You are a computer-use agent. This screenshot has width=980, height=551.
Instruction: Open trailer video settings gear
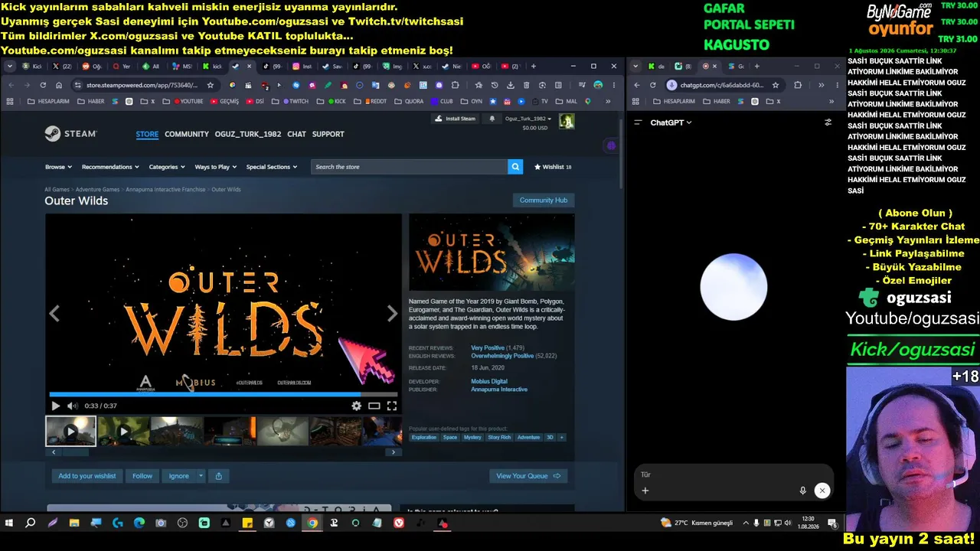[x=356, y=406]
